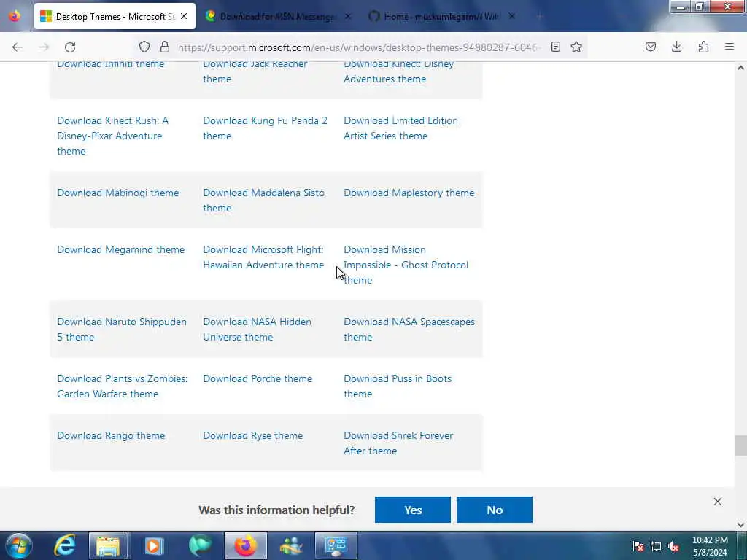747x560 pixels.
Task: Open the green bird app on taskbar
Action: 200,545
